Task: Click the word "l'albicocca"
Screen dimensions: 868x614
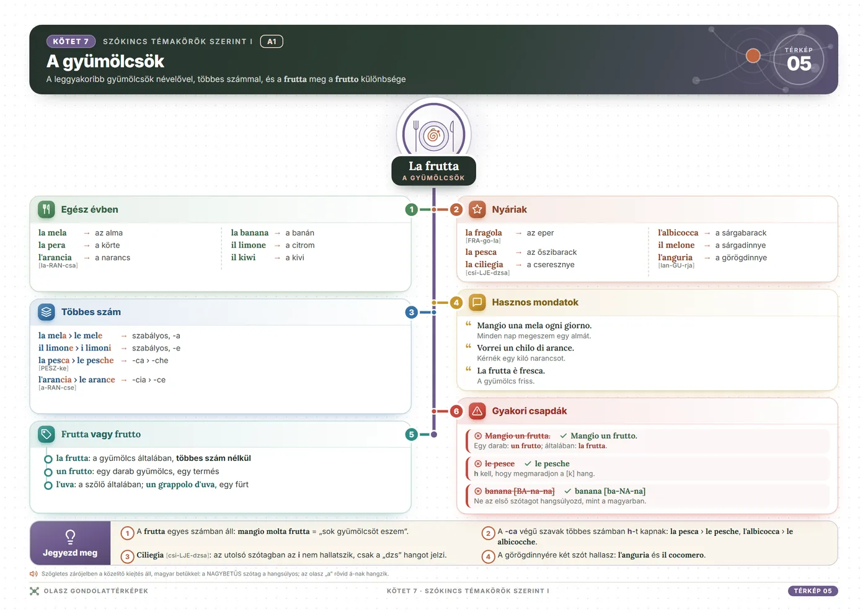Action: click(x=678, y=233)
